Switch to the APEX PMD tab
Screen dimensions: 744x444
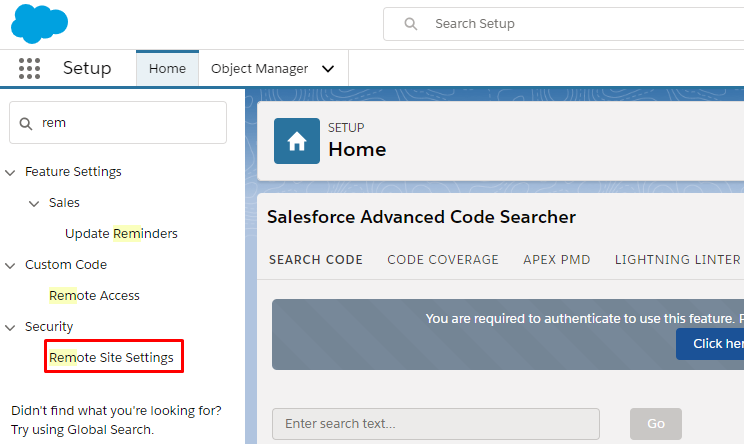(557, 259)
